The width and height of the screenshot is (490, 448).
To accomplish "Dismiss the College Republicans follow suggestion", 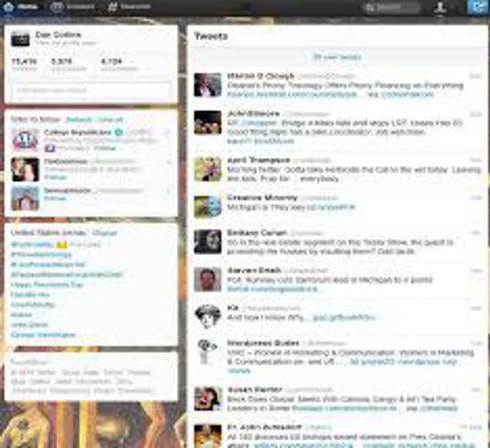I will [169, 132].
